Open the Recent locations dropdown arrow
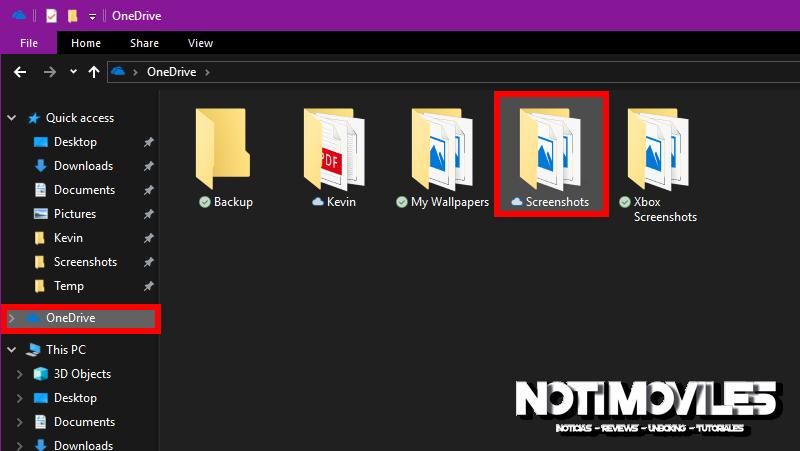Image resolution: width=800 pixels, height=451 pixels. (73, 72)
